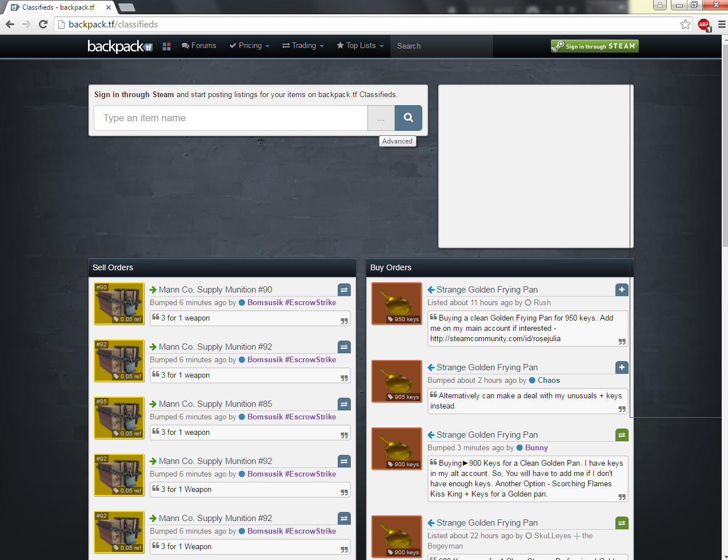Click the browser Back arrow

click(10, 24)
